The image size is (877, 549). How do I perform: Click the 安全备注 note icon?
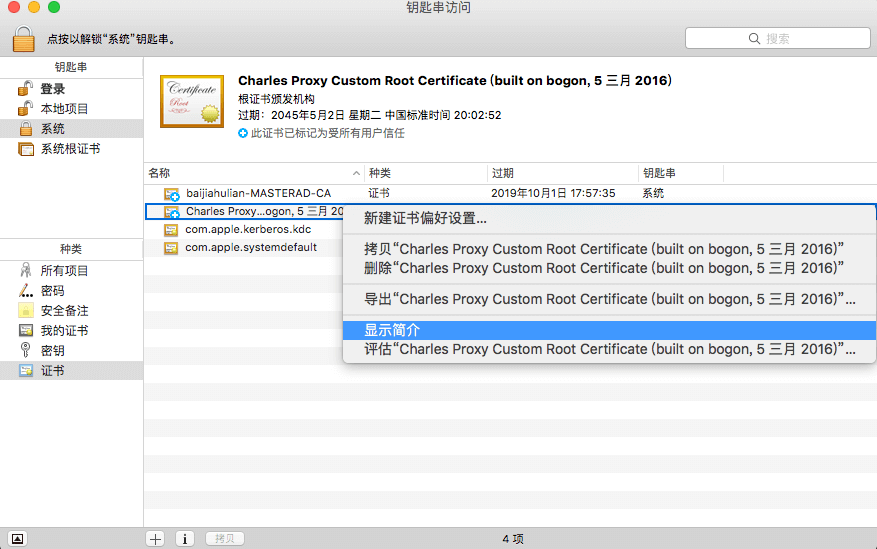[x=26, y=310]
